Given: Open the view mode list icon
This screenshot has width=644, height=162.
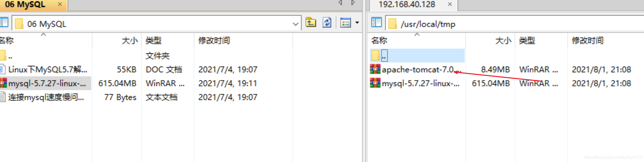Looking at the screenshot, I should [x=346, y=23].
